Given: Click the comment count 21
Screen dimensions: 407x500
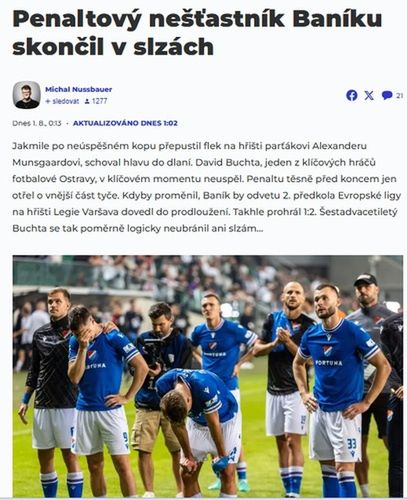Looking at the screenshot, I should coord(400,96).
